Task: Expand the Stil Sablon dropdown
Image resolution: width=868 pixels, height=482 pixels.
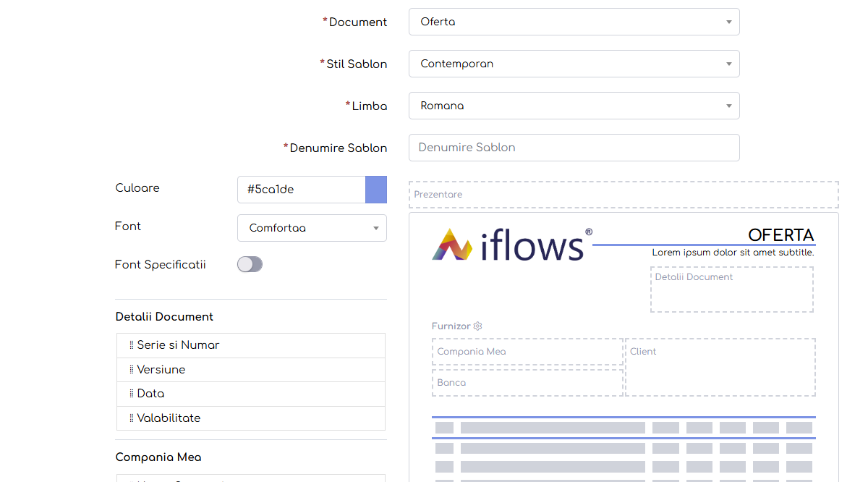Action: (574, 64)
